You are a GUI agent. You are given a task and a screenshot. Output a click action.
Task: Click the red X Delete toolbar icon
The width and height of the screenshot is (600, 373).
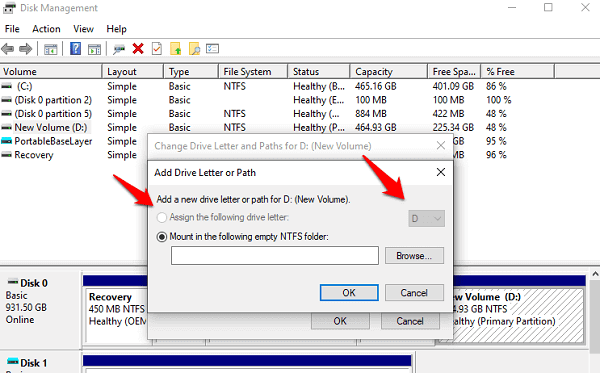pos(138,49)
